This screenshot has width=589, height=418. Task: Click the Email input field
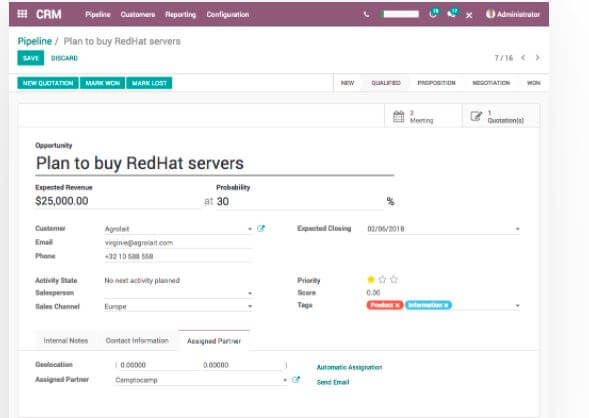click(177, 243)
